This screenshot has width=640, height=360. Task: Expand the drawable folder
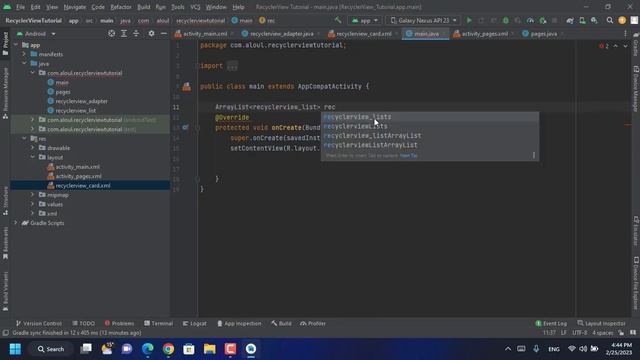point(33,148)
